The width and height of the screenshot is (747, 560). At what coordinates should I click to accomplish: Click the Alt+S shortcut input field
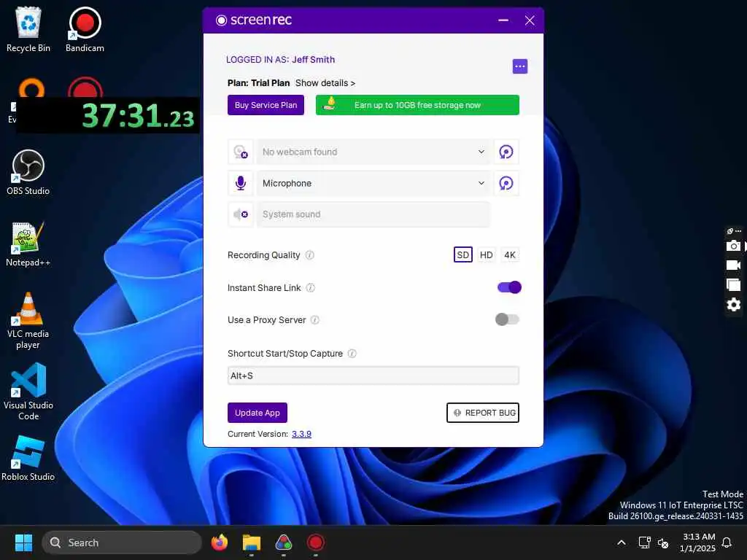373,376
